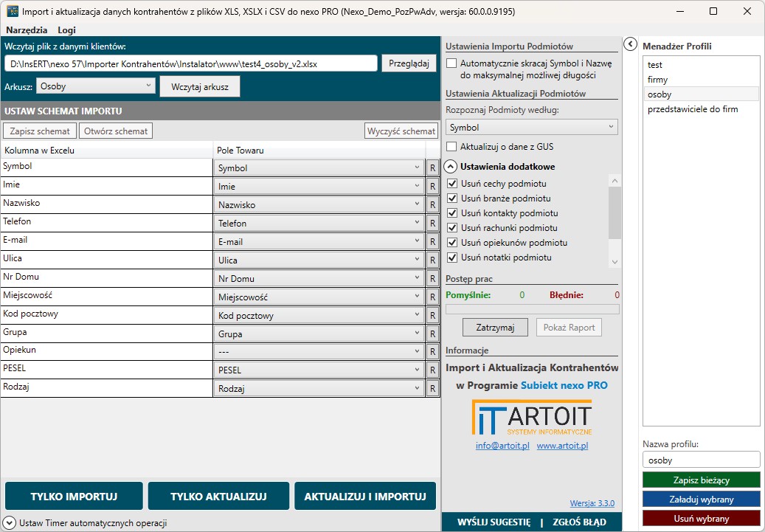This screenshot has height=532, width=765.
Task: Select the osoby profile in list
Action: click(701, 94)
